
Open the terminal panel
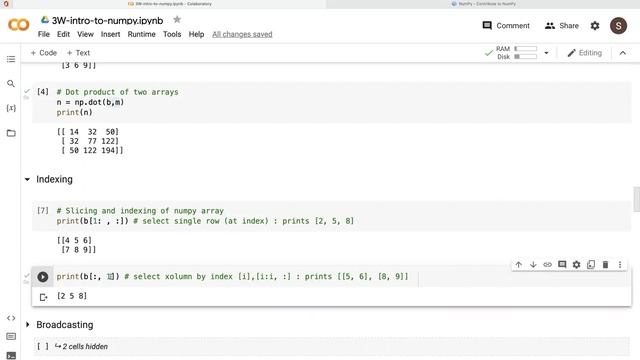click(11, 356)
